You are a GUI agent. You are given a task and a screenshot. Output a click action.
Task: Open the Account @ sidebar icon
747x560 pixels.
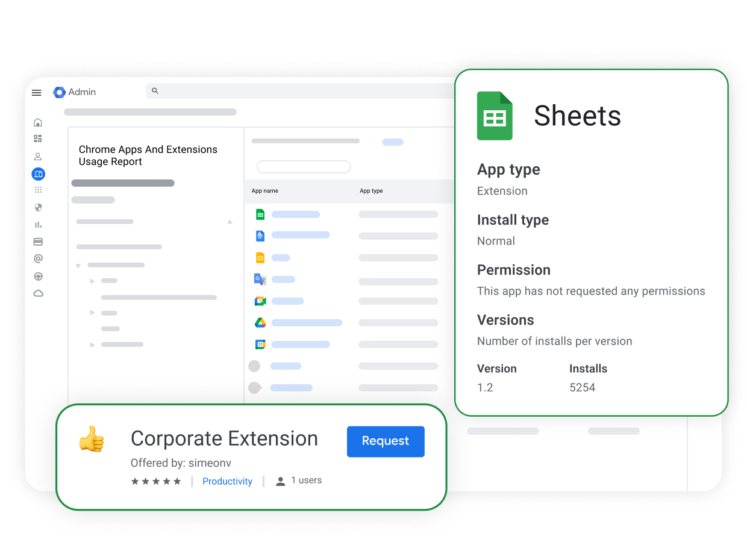coord(38,258)
